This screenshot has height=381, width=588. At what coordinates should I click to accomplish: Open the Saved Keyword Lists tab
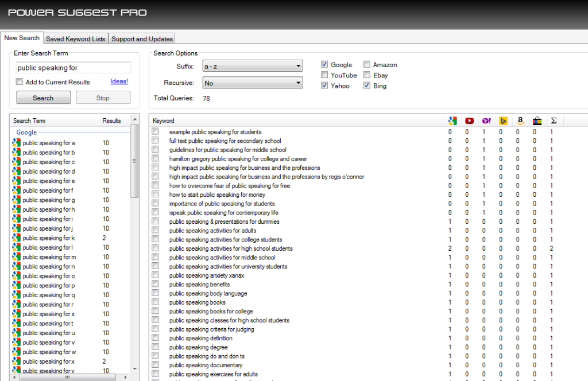[x=75, y=39]
